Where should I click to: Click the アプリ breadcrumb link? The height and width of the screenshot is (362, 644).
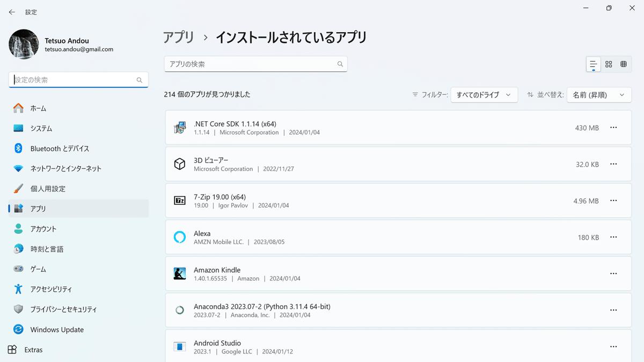click(x=179, y=38)
